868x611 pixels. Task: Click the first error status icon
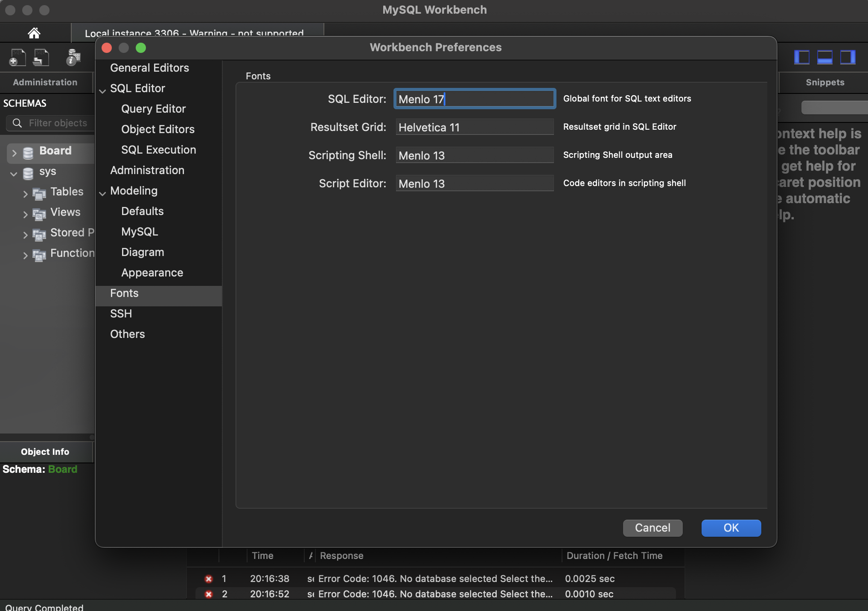tap(209, 579)
